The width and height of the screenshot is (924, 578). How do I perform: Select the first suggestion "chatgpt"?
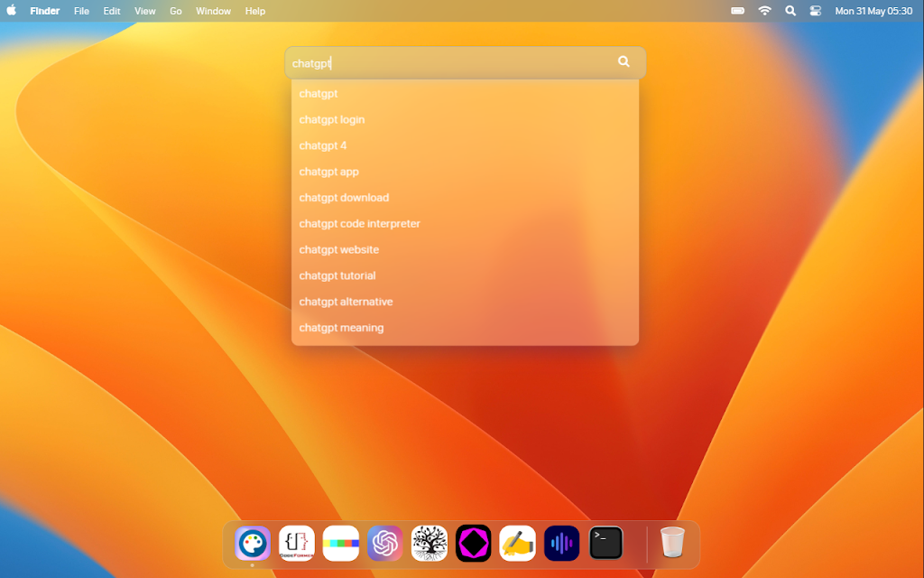point(465,93)
